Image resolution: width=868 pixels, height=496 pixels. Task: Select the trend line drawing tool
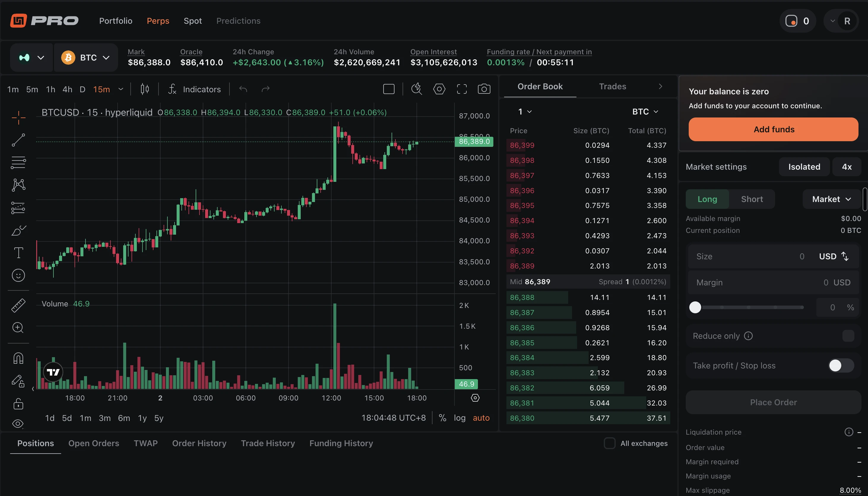pos(18,140)
